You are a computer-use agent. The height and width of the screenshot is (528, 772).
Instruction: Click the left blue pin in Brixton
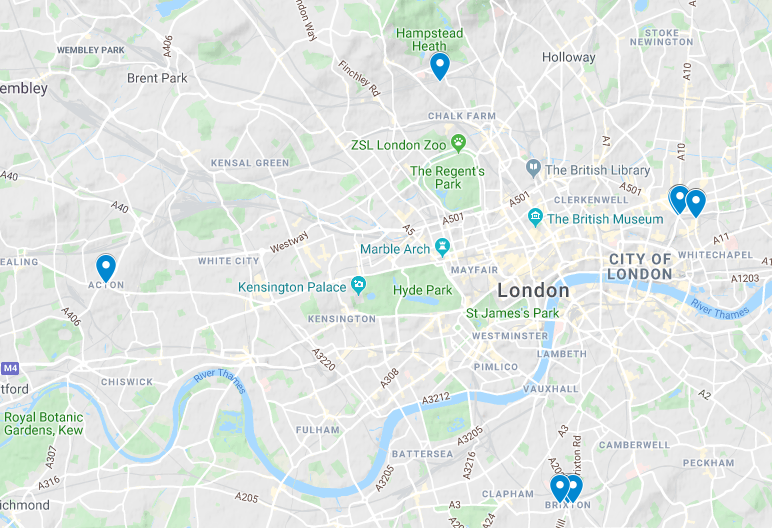tap(560, 488)
